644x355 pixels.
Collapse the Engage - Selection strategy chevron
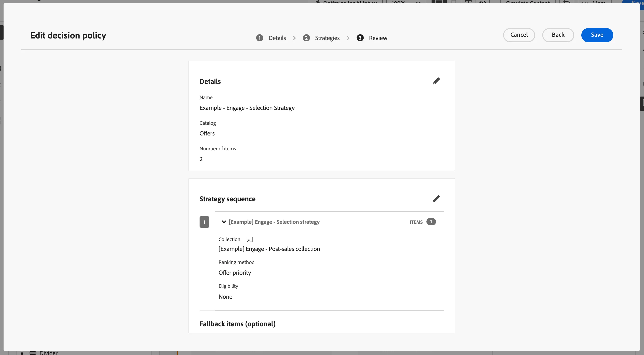[224, 222]
